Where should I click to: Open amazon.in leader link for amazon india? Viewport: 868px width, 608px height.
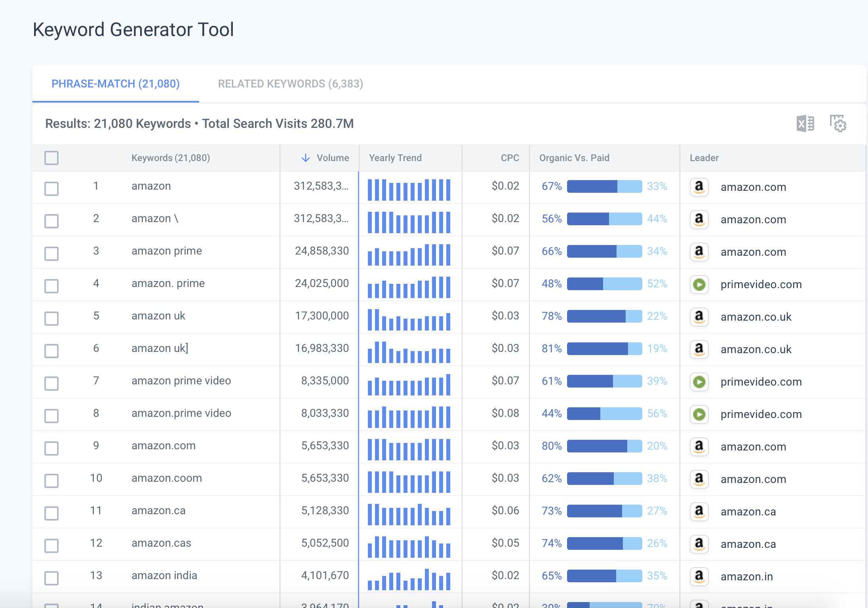point(747,577)
